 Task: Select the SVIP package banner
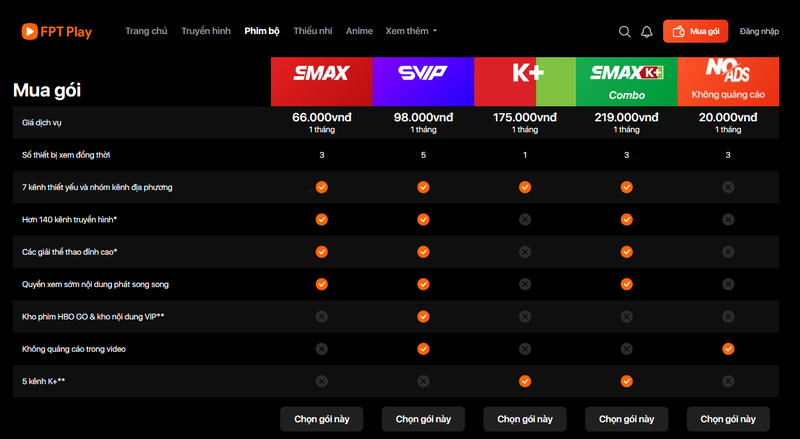click(x=423, y=82)
